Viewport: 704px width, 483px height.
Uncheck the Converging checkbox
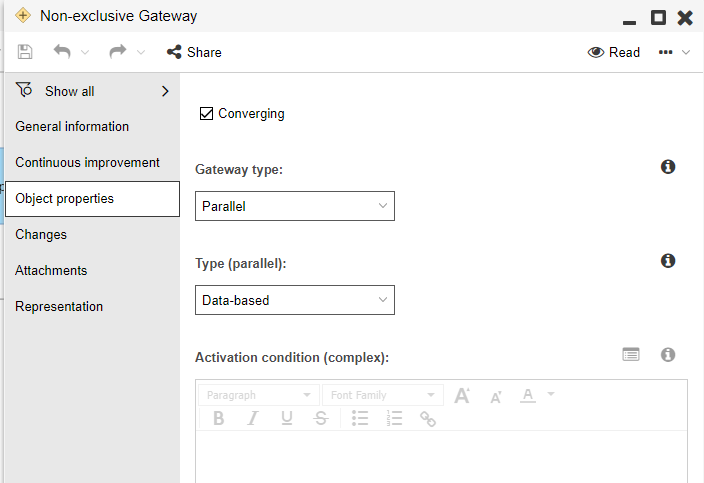coord(207,114)
